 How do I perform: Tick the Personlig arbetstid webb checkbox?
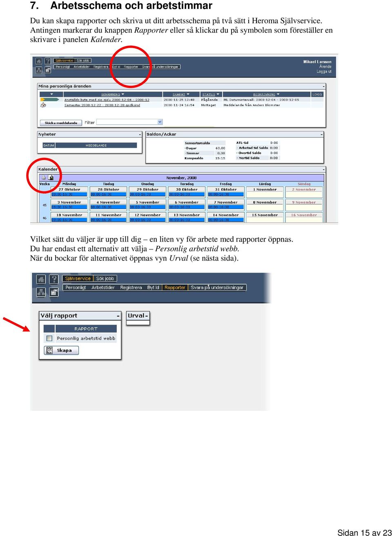49,338
